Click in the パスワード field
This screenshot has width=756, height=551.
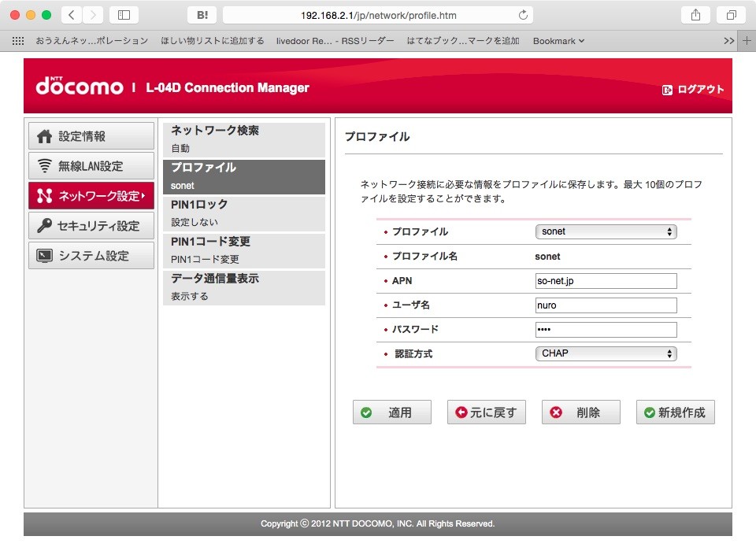click(x=606, y=330)
